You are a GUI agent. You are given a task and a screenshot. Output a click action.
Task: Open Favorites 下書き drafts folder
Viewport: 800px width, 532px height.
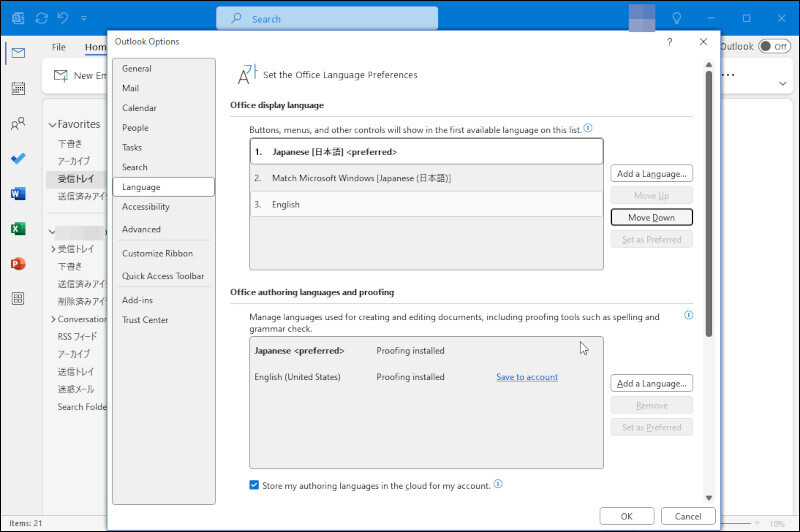(69, 144)
